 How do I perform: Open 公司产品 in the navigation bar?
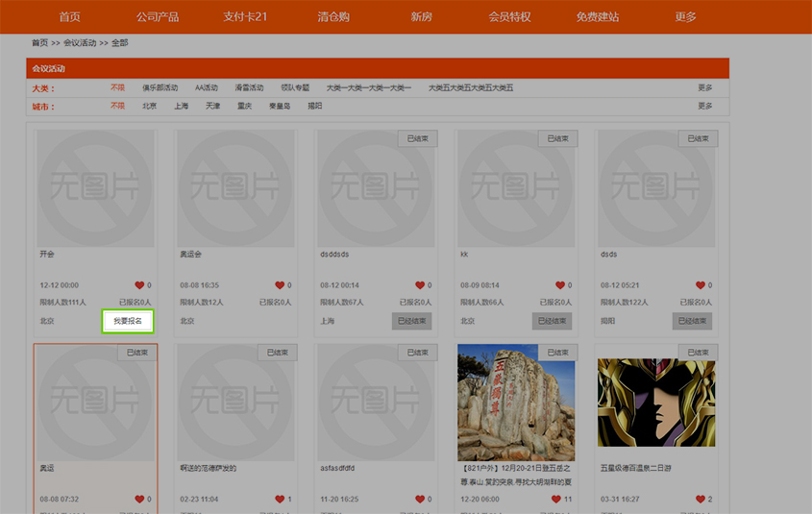(x=158, y=16)
